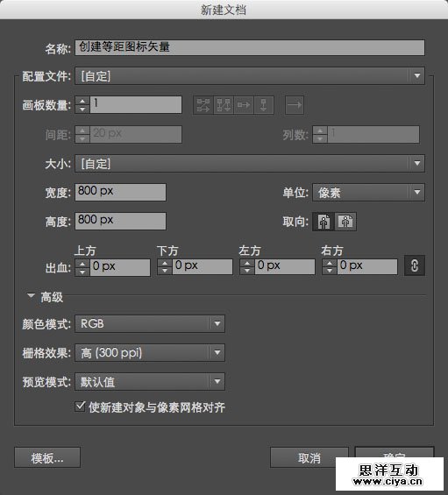The height and width of the screenshot is (495, 448).
Task: Select grid by row artboard layout icon
Action: [x=203, y=105]
